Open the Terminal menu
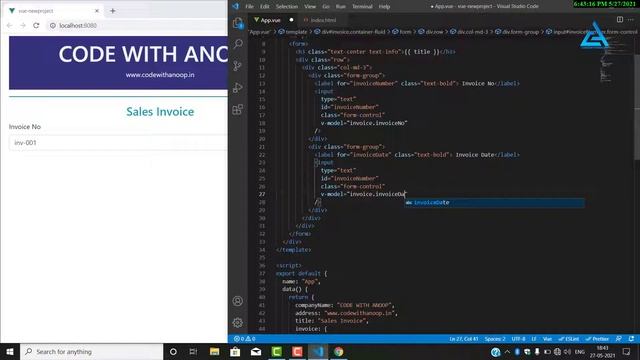640x360 pixels. 362,7
